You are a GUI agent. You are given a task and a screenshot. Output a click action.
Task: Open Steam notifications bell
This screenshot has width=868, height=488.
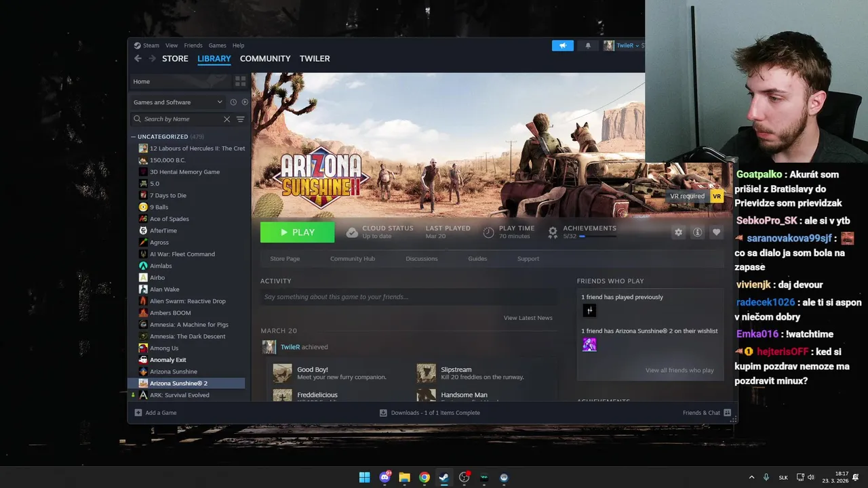(588, 45)
